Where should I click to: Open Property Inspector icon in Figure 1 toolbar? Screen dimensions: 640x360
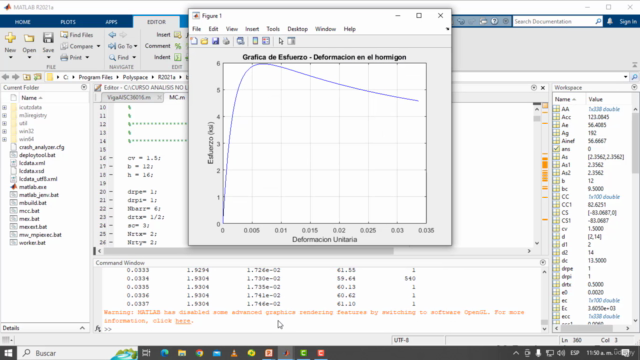click(x=291, y=41)
